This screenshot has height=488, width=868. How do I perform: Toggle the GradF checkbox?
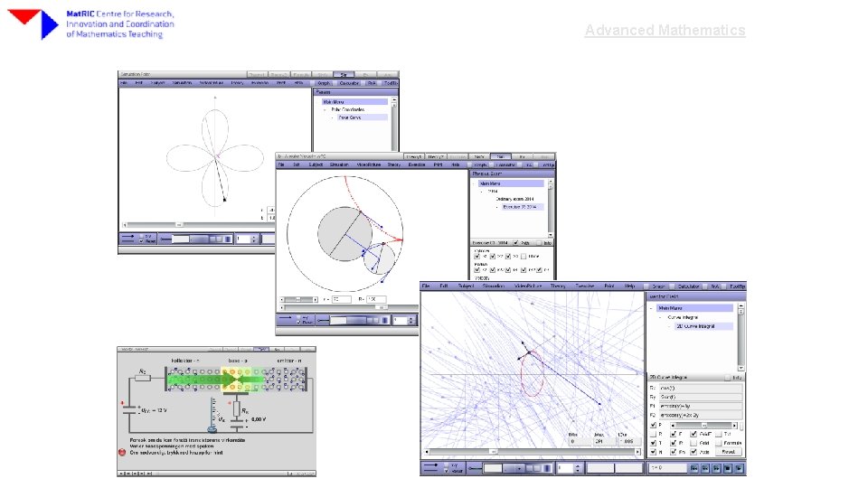point(693,434)
